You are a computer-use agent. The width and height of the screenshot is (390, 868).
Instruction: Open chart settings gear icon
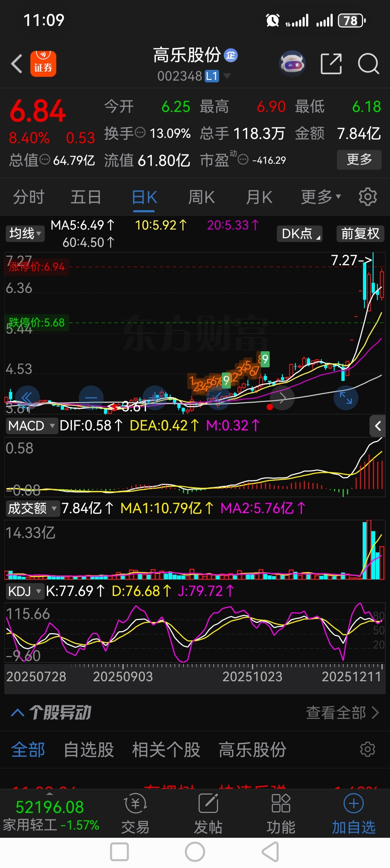click(x=368, y=197)
